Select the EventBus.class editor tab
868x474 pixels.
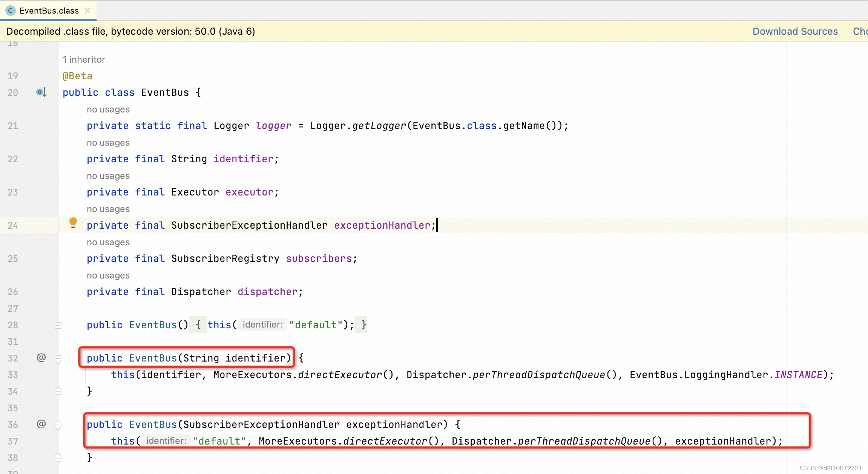(49, 11)
